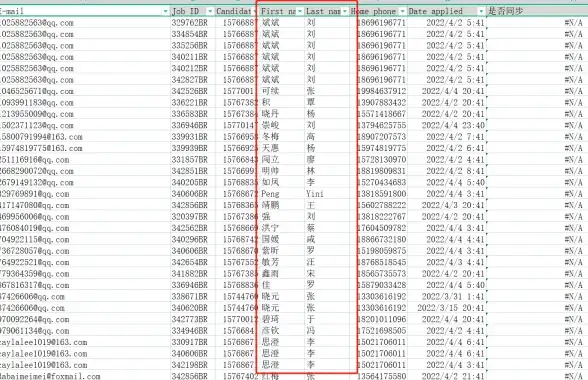This screenshot has height=380, width=588.
Task: Select Job ID cell 341882BR
Action: click(189, 274)
